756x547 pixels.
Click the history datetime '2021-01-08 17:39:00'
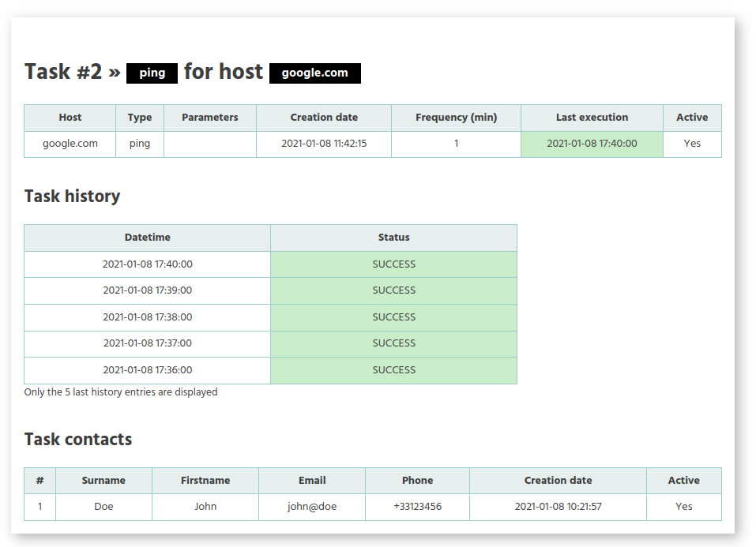pos(148,290)
